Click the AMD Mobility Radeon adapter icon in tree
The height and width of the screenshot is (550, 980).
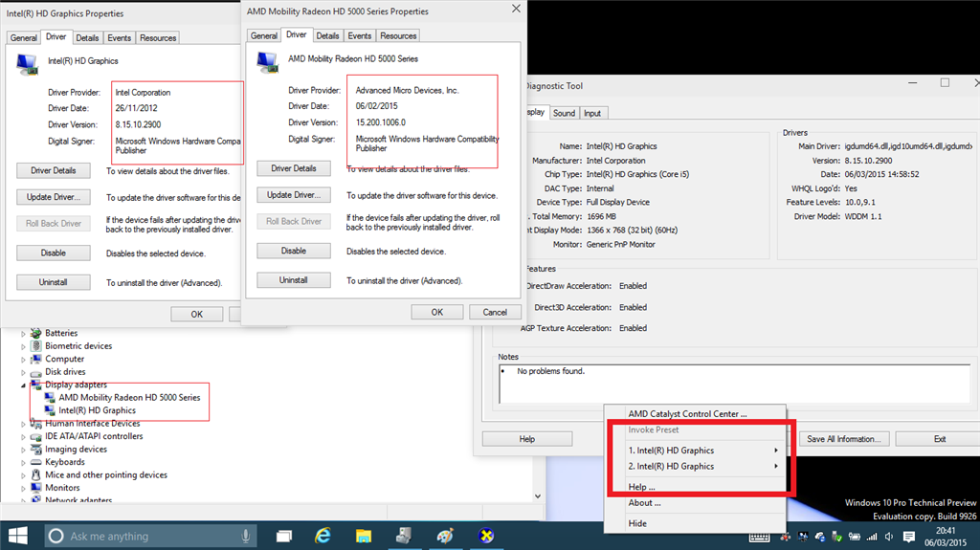coord(50,398)
